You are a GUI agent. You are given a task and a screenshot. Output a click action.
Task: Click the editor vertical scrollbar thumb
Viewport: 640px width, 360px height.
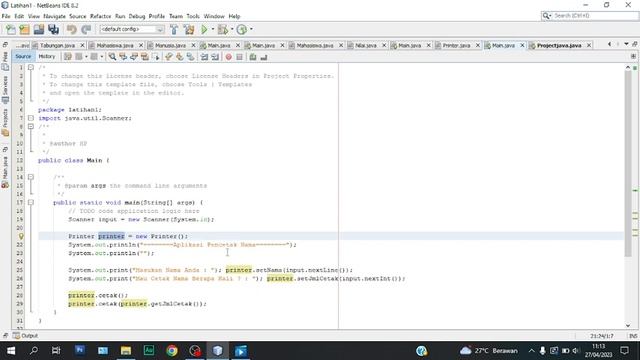point(628,163)
